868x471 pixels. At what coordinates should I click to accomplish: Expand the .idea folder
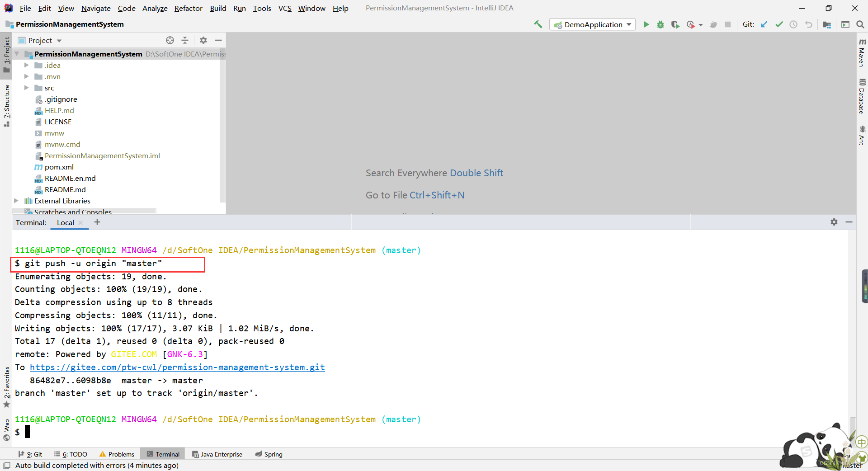click(x=27, y=65)
